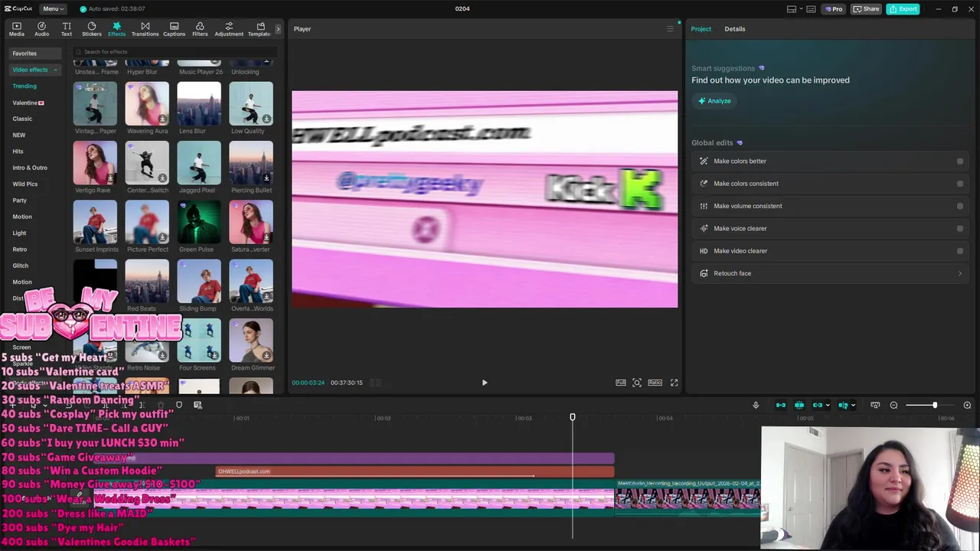
Task: Choose the Jagged Pixel effect thumbnail
Action: [199, 162]
